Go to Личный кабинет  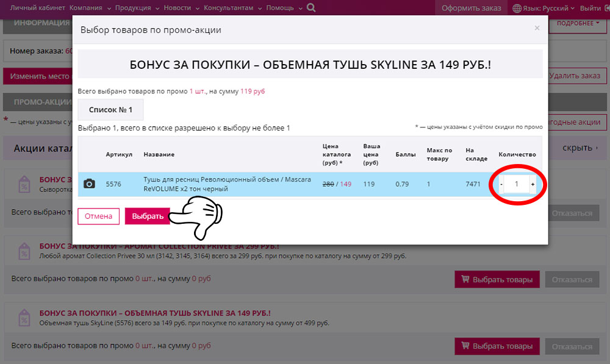coord(37,8)
